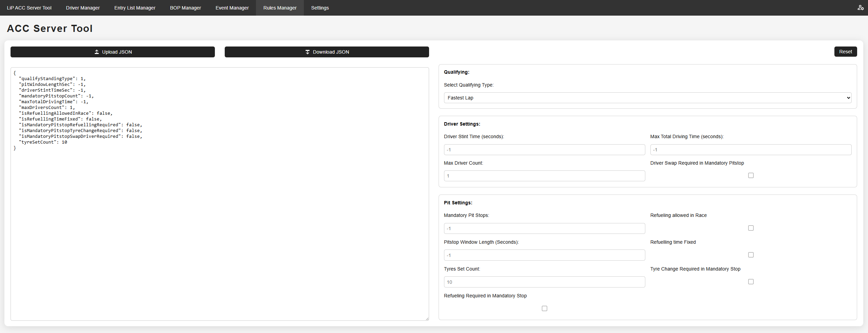Select the Max Driver Count input
This screenshot has height=333, width=868.
[x=544, y=176]
